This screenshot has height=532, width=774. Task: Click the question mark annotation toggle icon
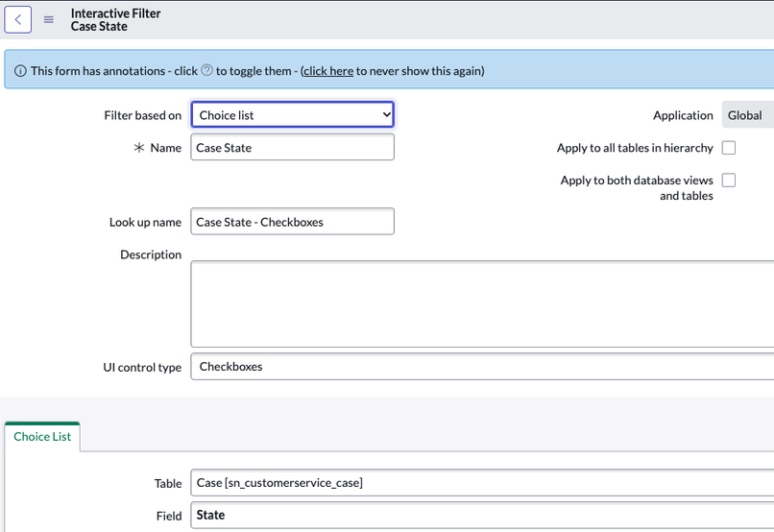coord(206,71)
